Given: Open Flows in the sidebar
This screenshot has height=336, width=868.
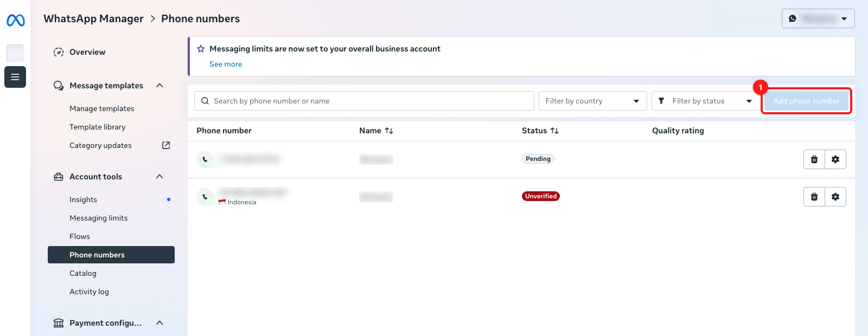Looking at the screenshot, I should click(80, 236).
